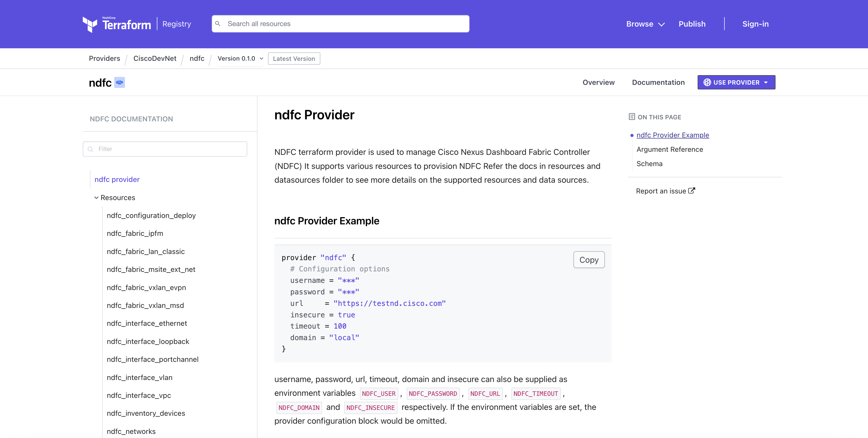Go to the Publish page

click(692, 24)
